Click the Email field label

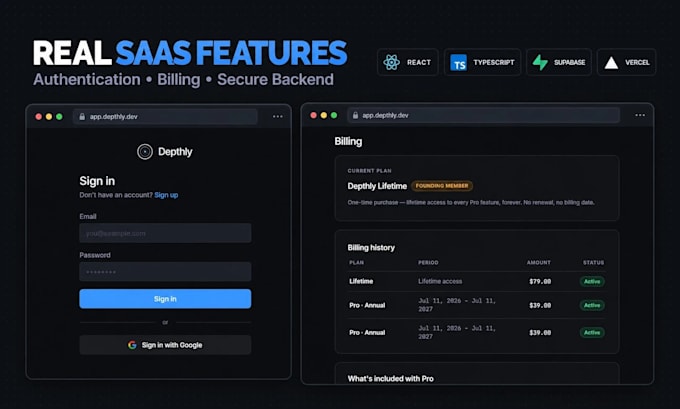[x=88, y=216]
